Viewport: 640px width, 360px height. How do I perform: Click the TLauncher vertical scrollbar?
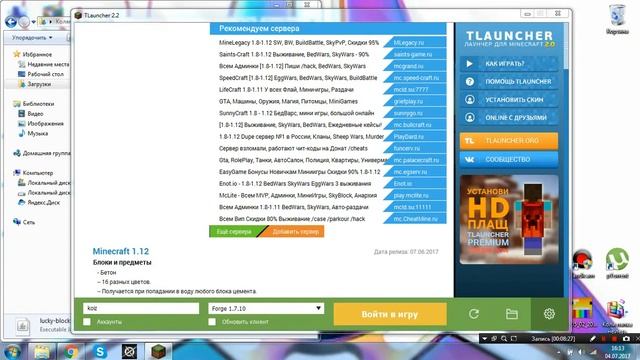click(566, 46)
